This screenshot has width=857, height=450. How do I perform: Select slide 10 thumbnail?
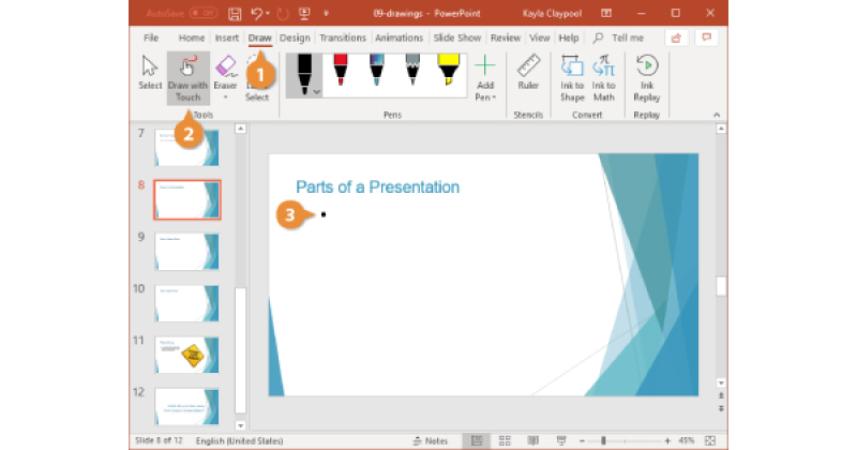pos(186,303)
